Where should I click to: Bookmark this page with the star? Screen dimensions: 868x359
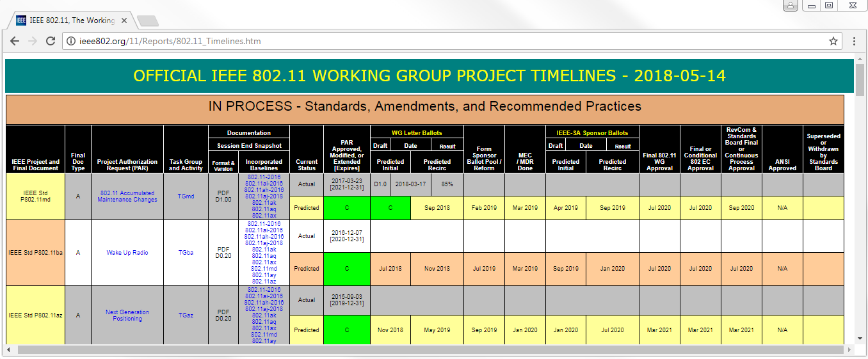click(x=833, y=41)
